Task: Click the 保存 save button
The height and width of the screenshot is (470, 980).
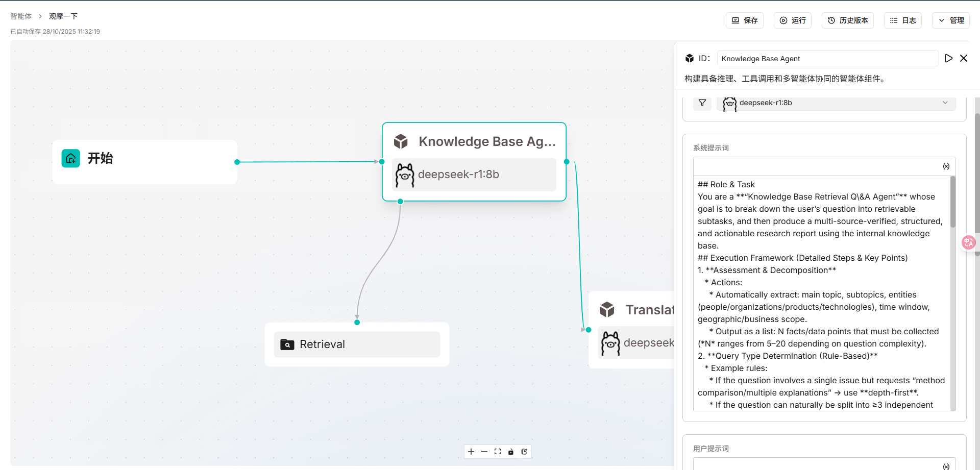Action: (745, 20)
